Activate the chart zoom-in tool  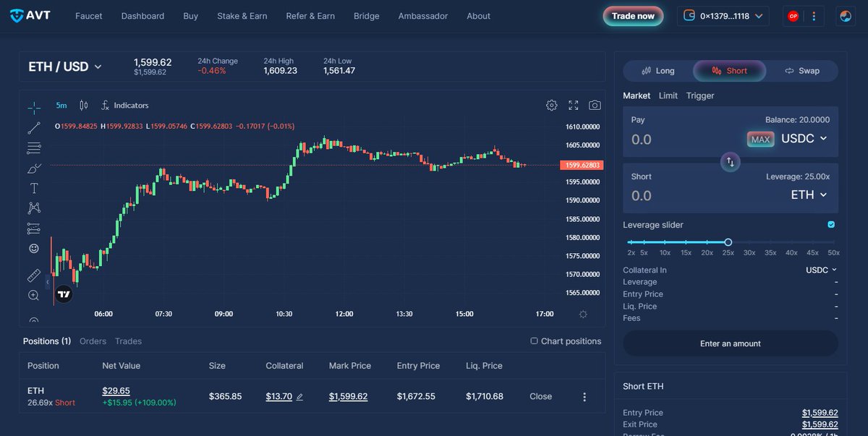(x=34, y=295)
